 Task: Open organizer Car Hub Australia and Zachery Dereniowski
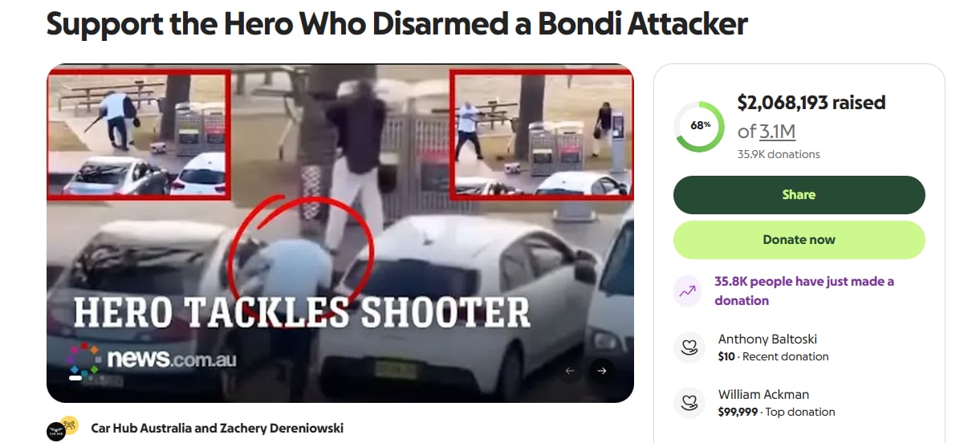218,428
